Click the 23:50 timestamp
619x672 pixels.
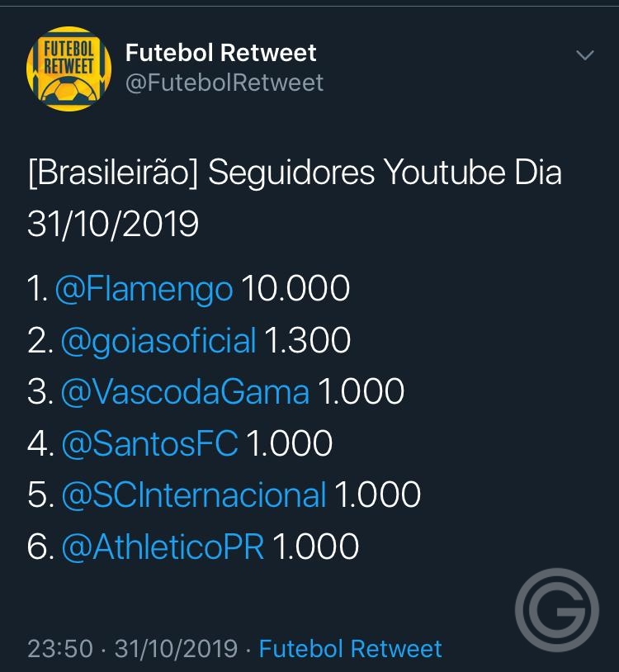[60, 648]
